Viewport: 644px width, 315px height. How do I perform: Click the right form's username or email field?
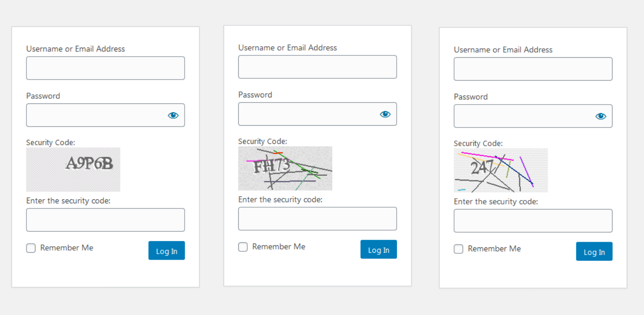point(533,69)
